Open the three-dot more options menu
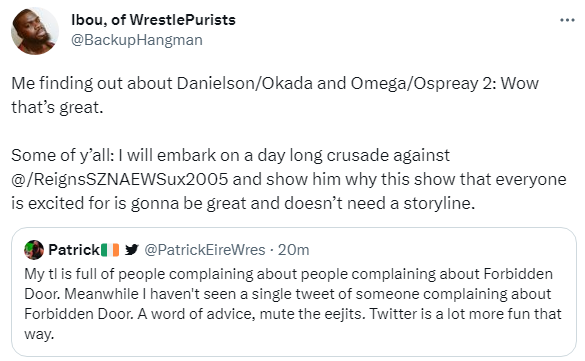Image resolution: width=585 pixels, height=361 pixels. point(567,20)
